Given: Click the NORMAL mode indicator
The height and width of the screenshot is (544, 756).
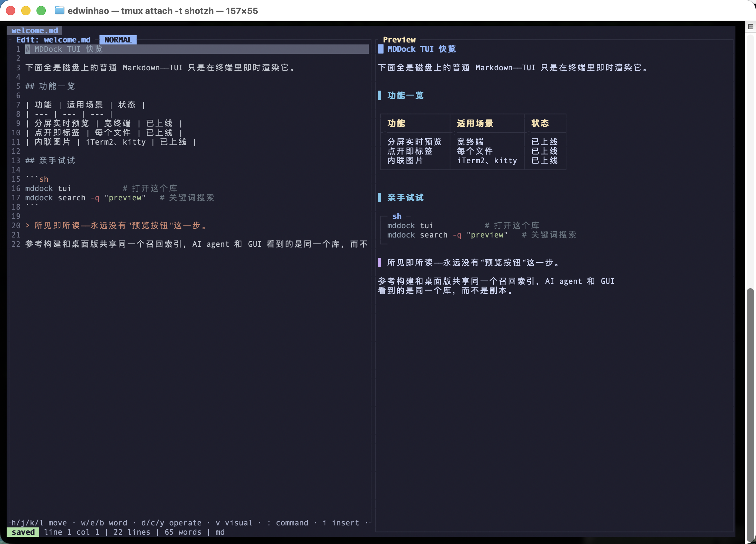Looking at the screenshot, I should pos(118,40).
